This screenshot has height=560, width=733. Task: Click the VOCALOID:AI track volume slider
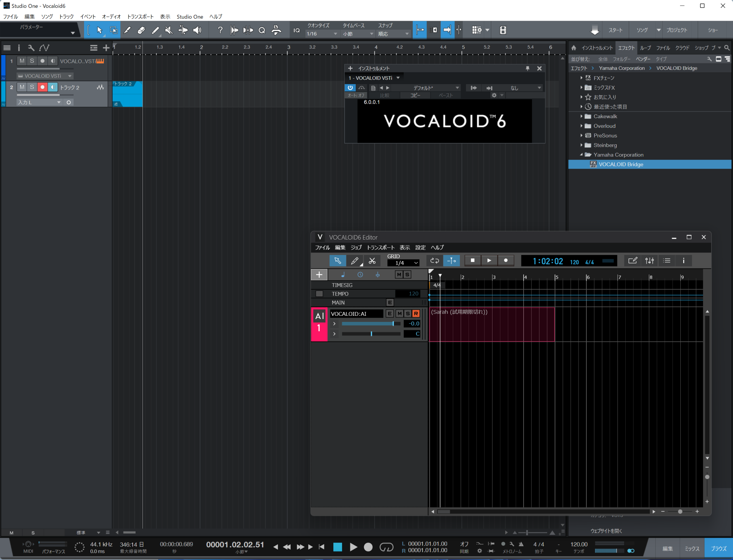pyautogui.click(x=370, y=324)
